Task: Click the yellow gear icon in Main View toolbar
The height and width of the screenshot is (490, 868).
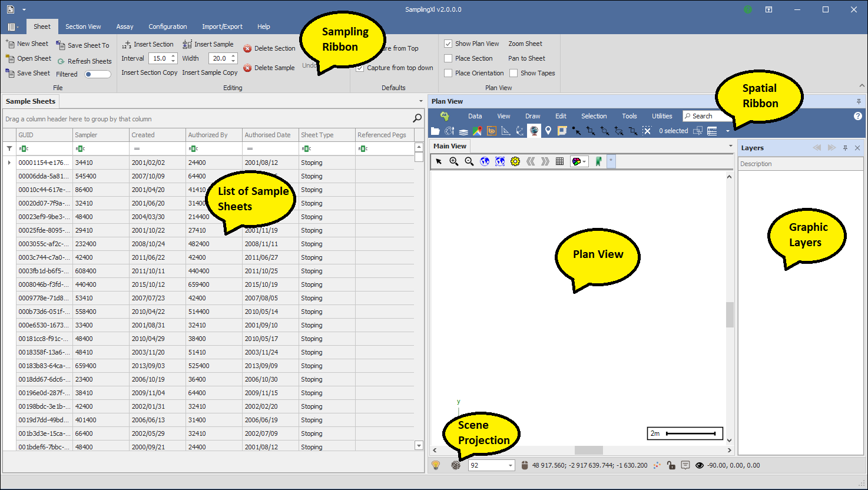Action: [x=515, y=161]
